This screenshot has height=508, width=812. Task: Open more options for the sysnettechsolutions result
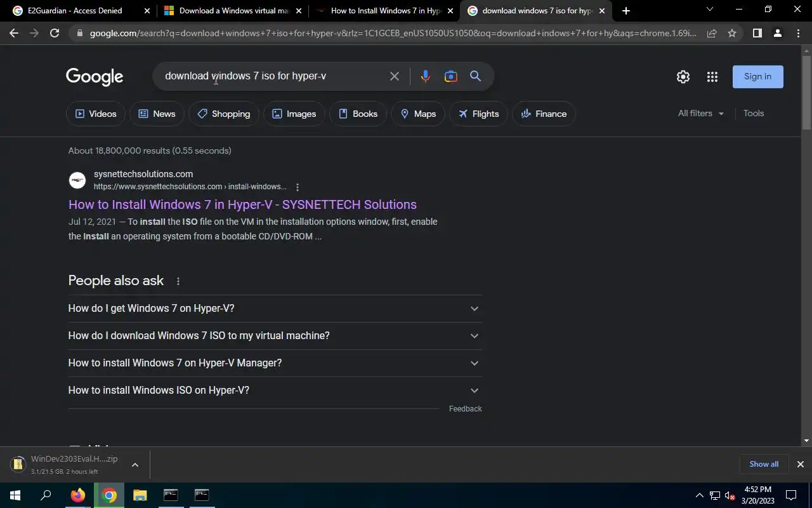pyautogui.click(x=298, y=187)
